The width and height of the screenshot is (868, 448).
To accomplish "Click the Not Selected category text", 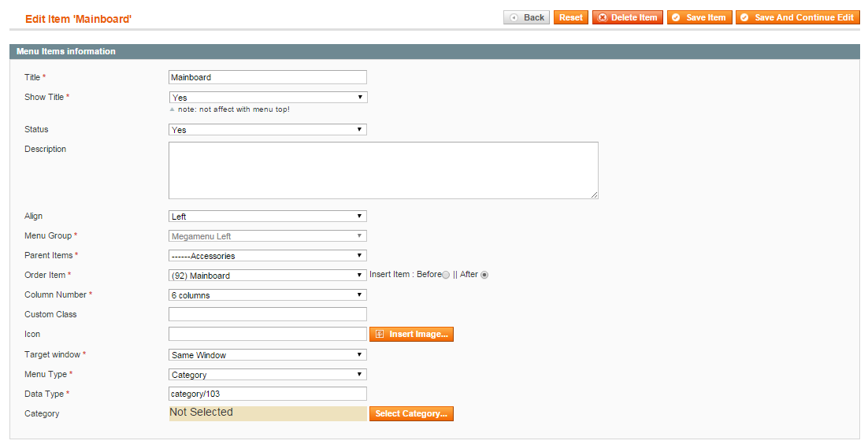I will click(x=201, y=412).
